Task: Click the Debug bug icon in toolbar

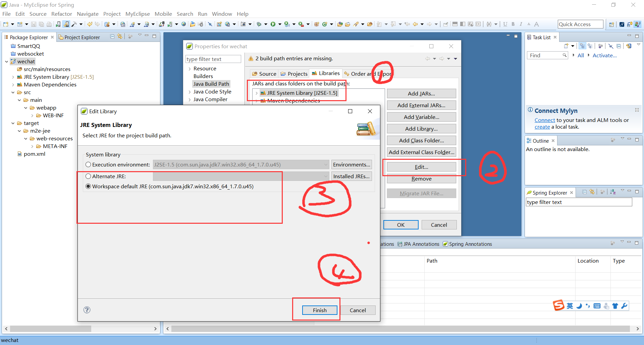Action: tap(259, 24)
